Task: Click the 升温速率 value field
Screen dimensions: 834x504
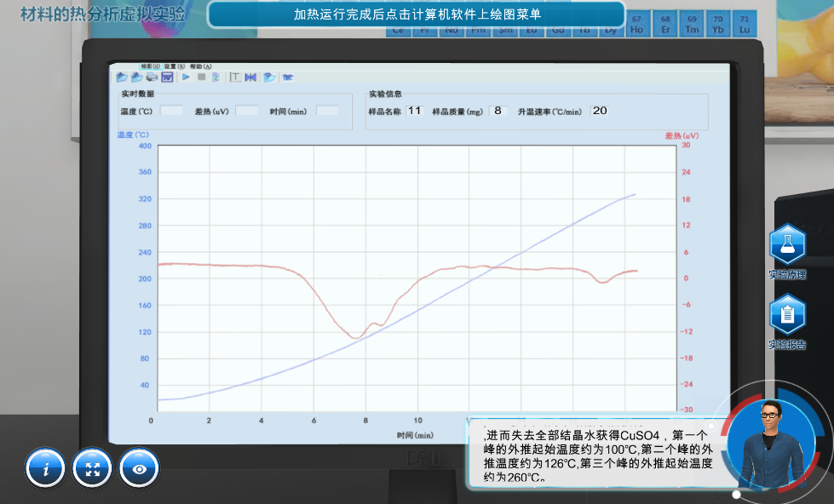Action: coord(600,111)
